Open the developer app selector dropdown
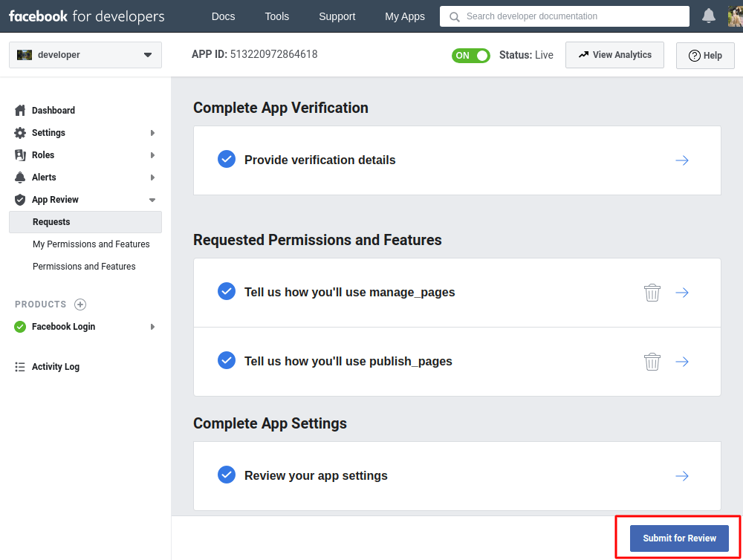Screen dimensions: 743x560 (85, 55)
